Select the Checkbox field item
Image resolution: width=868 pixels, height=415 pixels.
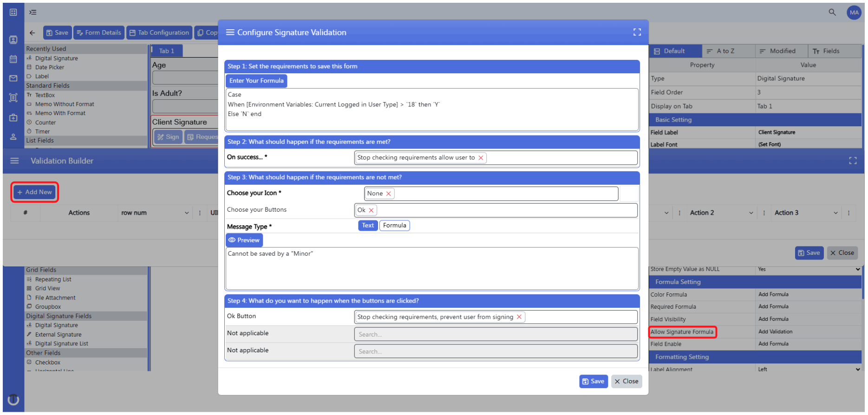pos(47,363)
